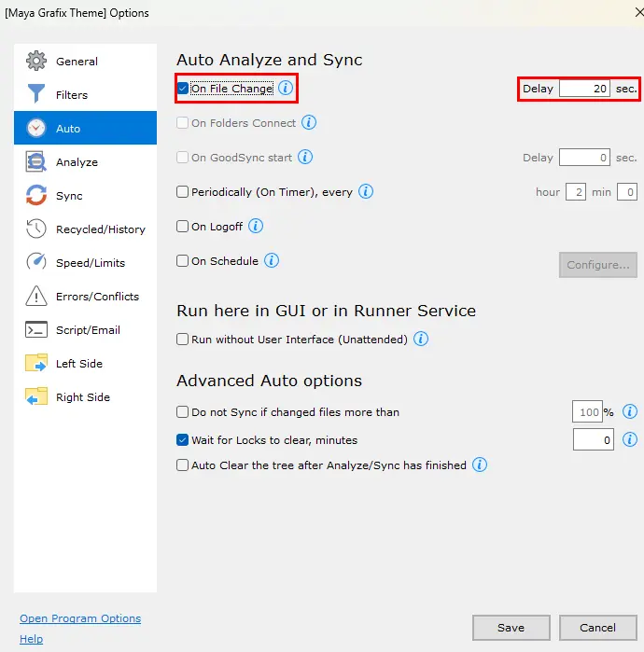Click the Cancel button

pos(598,628)
